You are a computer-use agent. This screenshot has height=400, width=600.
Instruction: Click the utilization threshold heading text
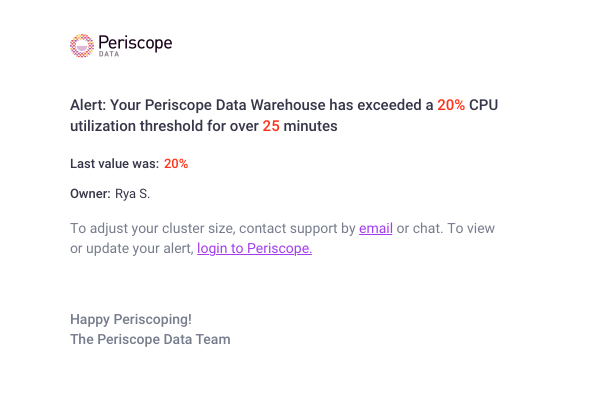137,126
